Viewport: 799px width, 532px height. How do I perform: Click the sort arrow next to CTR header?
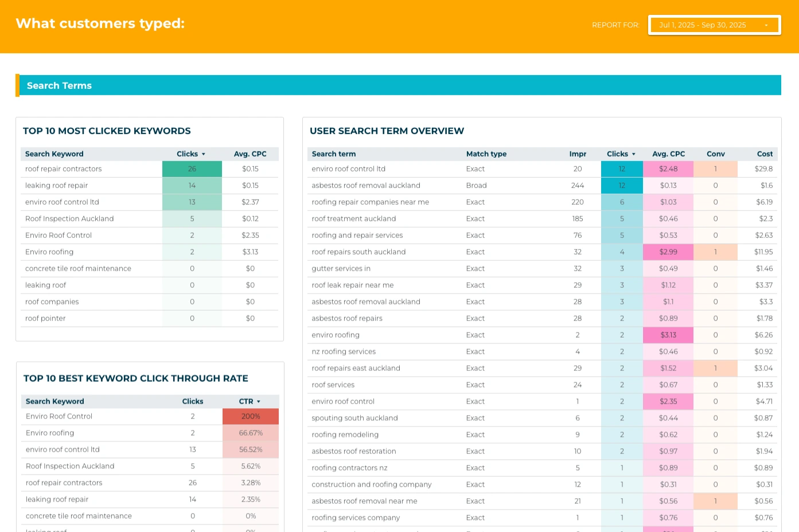pos(259,402)
